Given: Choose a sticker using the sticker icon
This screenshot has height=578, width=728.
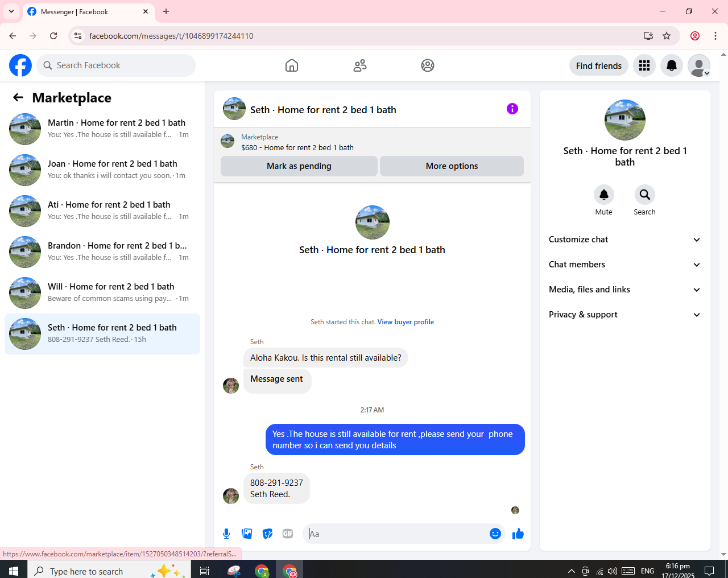Looking at the screenshot, I should [x=267, y=534].
